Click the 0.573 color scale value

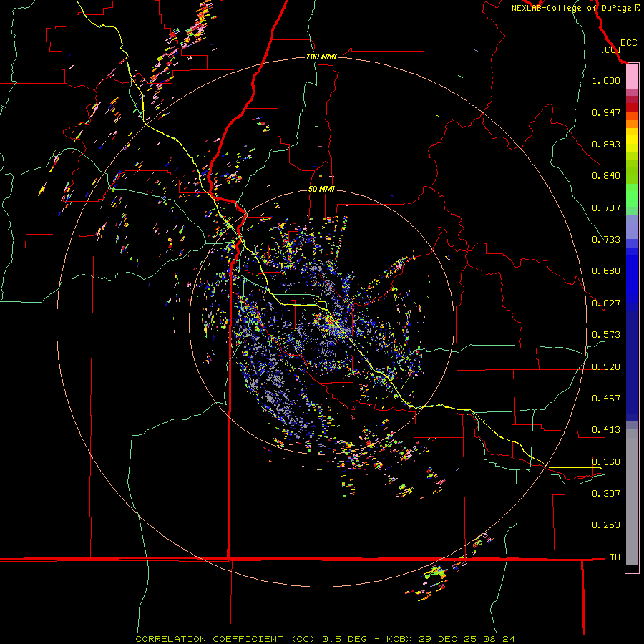(x=606, y=335)
